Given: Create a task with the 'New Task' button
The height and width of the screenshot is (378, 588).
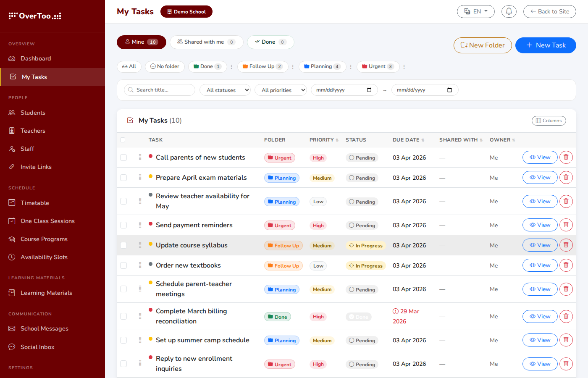Looking at the screenshot, I should click(546, 45).
